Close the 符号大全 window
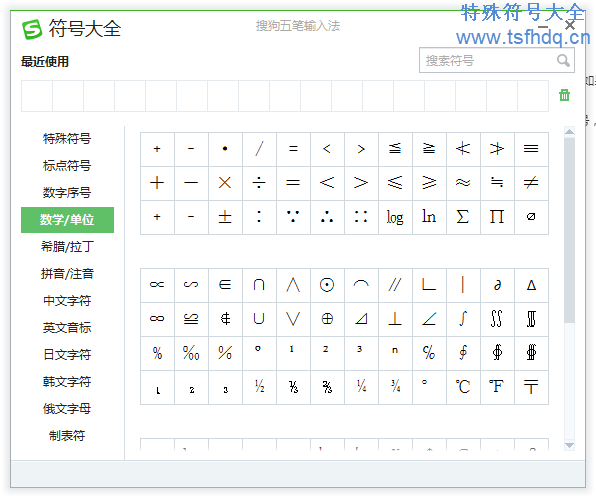Image resolution: width=596 pixels, height=498 pixels. point(570,25)
